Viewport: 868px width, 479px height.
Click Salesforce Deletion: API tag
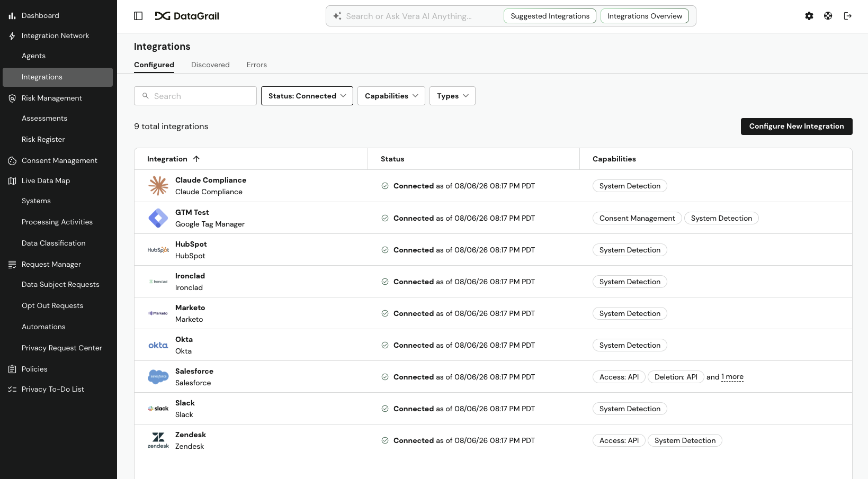click(x=676, y=377)
